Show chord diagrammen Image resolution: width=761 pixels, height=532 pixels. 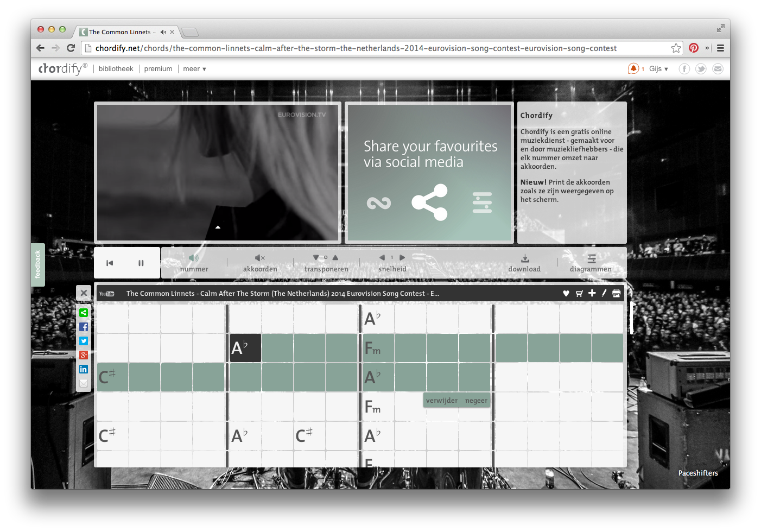click(592, 258)
